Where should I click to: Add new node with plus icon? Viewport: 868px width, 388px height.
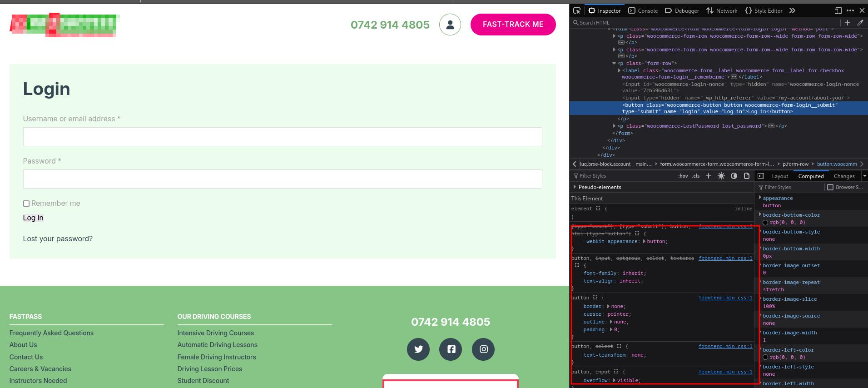coord(847,23)
